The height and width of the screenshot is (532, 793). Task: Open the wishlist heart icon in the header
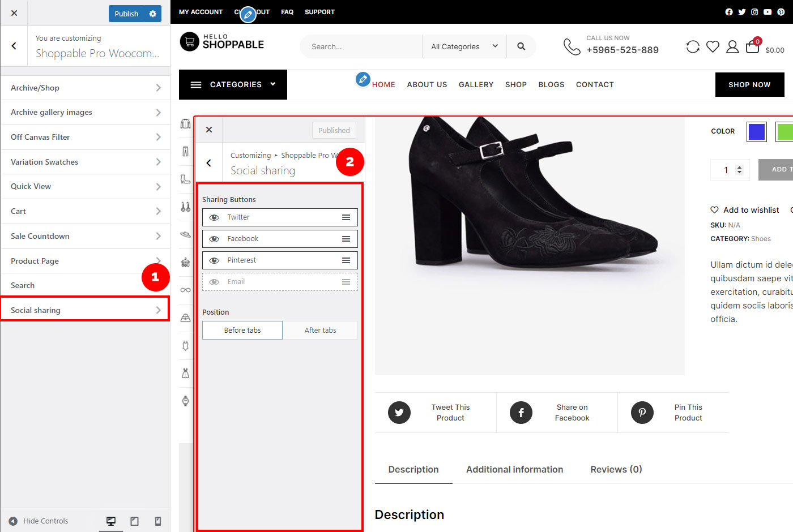(x=713, y=46)
